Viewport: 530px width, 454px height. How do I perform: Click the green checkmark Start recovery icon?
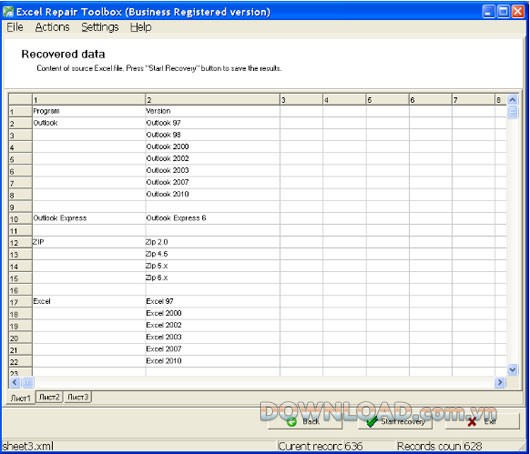(x=372, y=421)
